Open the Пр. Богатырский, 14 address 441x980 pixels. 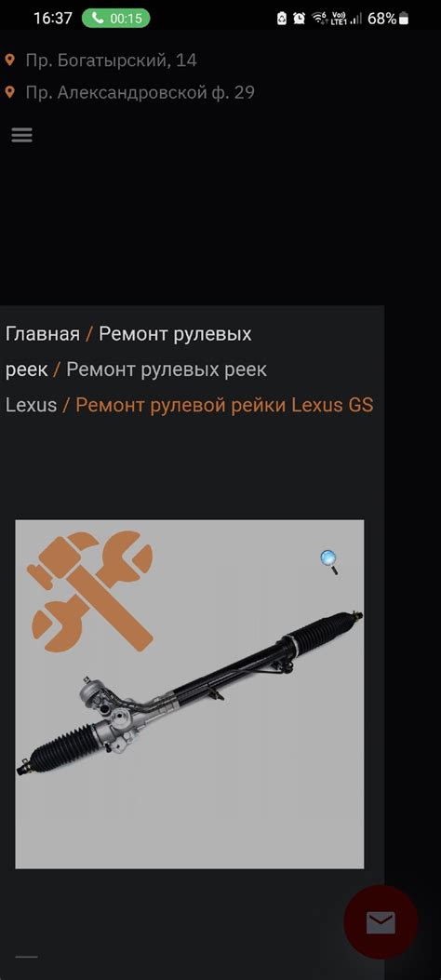(112, 60)
